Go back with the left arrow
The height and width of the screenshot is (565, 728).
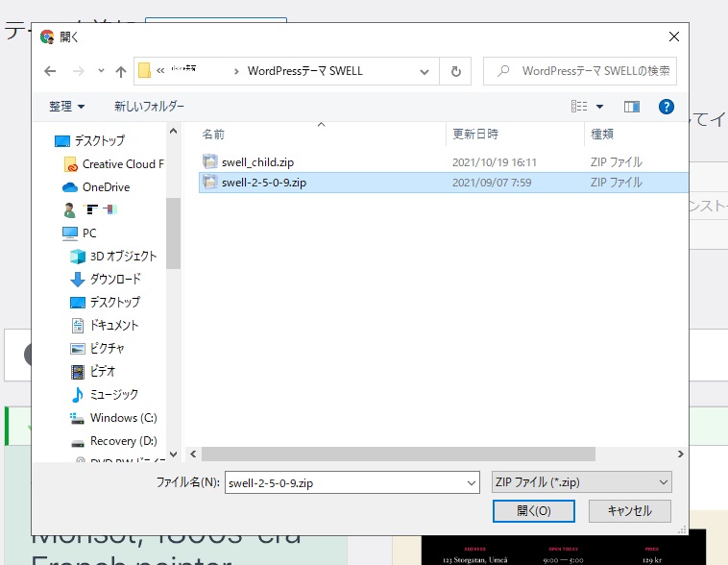[x=50, y=71]
